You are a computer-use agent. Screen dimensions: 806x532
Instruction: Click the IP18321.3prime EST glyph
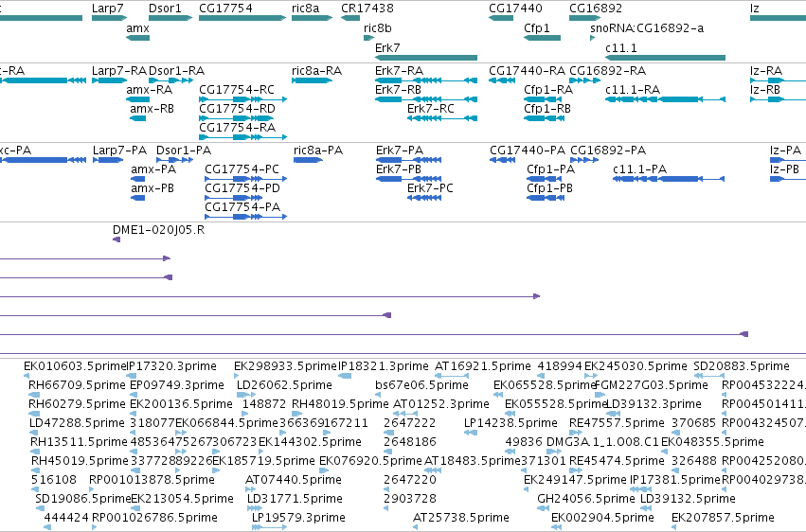(345, 376)
